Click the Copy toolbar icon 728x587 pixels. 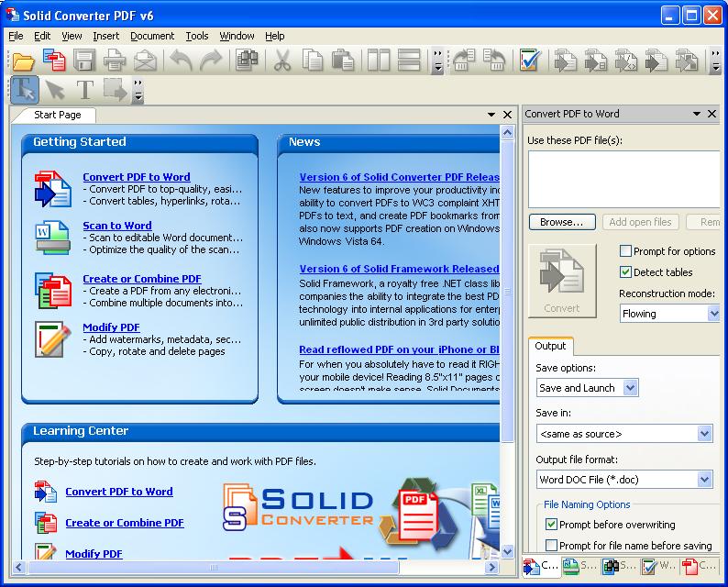313,61
